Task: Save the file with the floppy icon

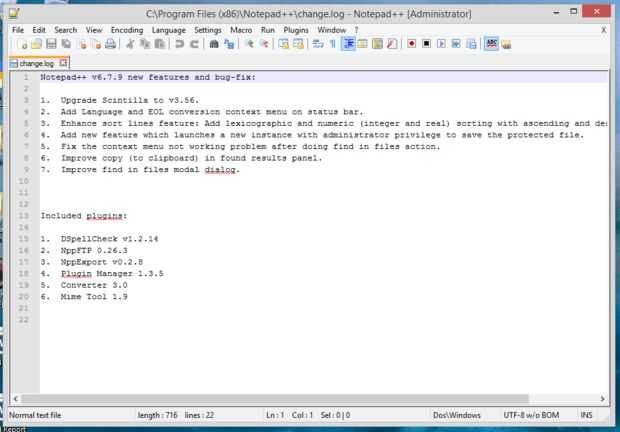Action: [x=51, y=44]
